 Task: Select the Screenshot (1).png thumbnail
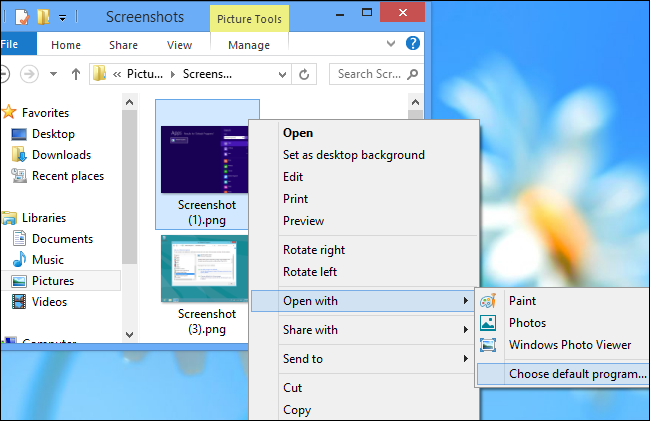point(204,160)
